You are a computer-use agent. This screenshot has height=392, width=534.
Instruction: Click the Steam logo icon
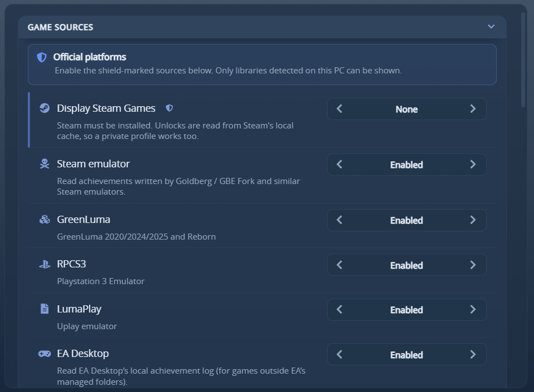tap(44, 108)
